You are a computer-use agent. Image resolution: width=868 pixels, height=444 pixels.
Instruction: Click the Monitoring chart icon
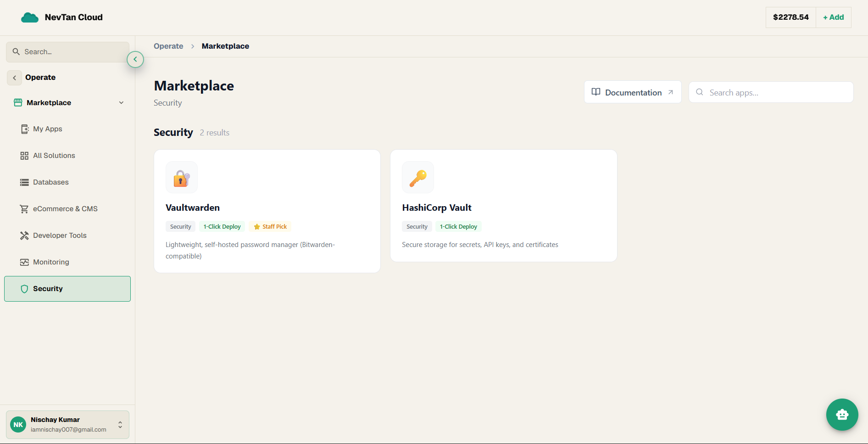pyautogui.click(x=24, y=262)
